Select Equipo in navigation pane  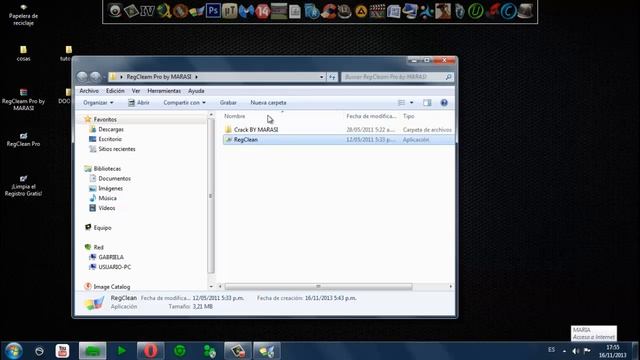click(102, 228)
